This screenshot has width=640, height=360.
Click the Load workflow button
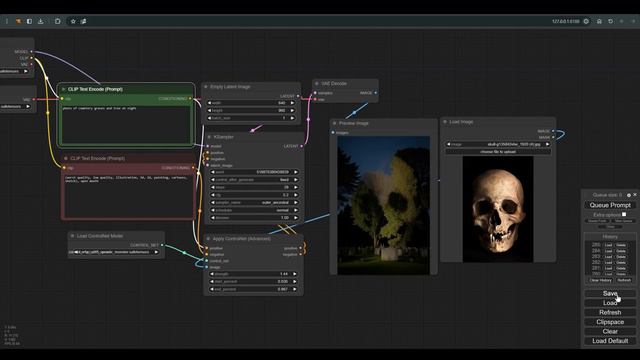(610, 303)
